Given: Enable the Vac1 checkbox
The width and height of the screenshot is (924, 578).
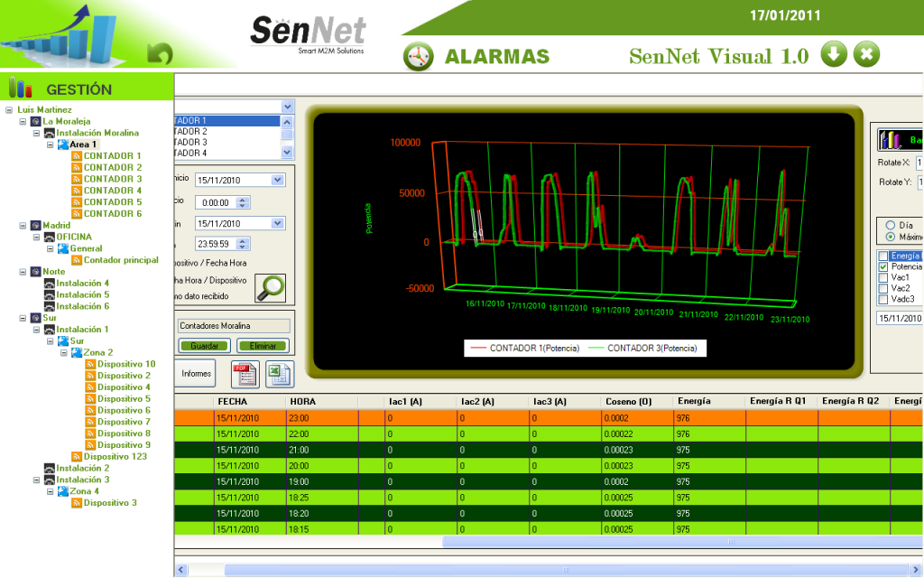Looking at the screenshot, I should point(883,278).
